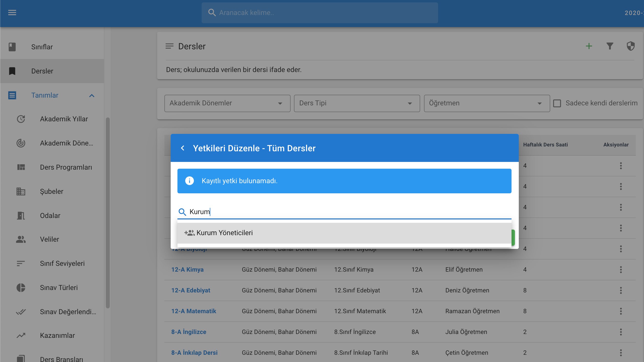This screenshot has height=362, width=644.
Task: Open 12-A Kimya course link
Action: coord(187,269)
